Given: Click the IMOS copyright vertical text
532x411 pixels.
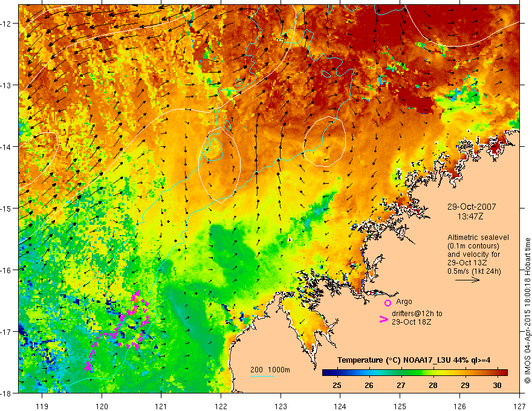Looking at the screenshot, I should pyautogui.click(x=527, y=311).
